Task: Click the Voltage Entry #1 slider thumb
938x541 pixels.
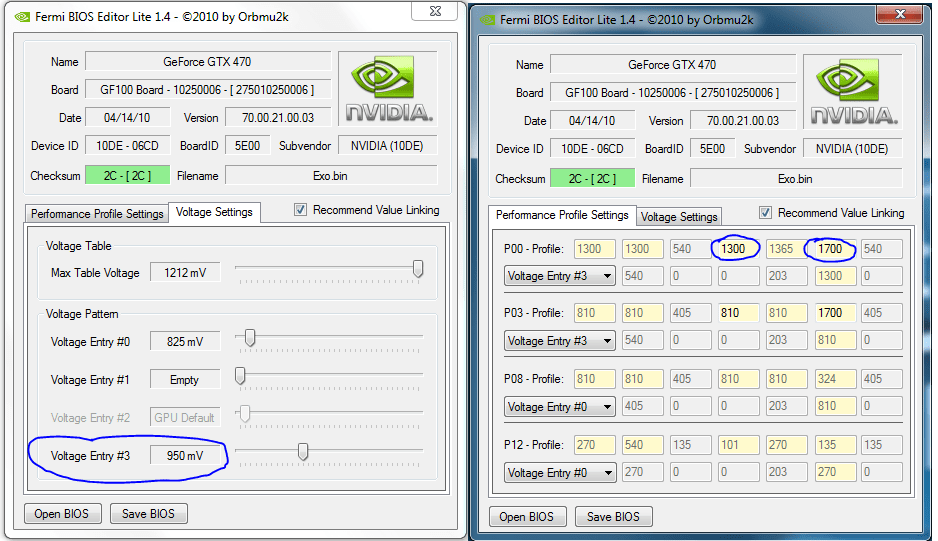Action: point(240,376)
